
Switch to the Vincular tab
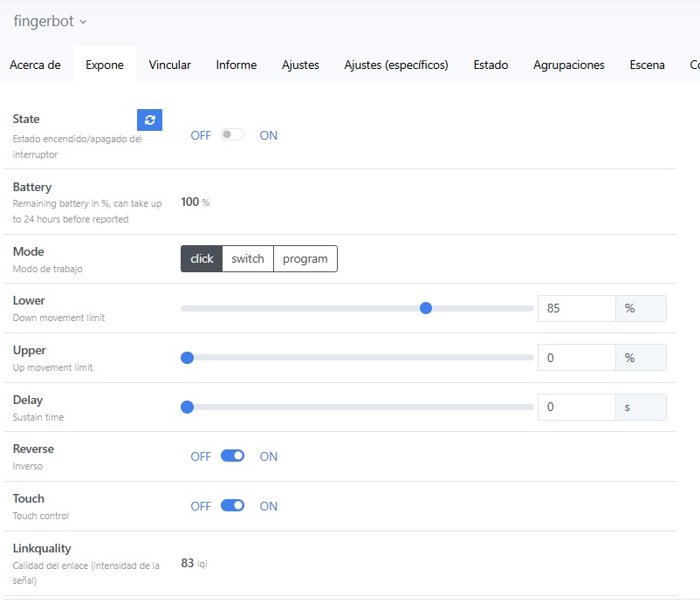click(x=170, y=65)
